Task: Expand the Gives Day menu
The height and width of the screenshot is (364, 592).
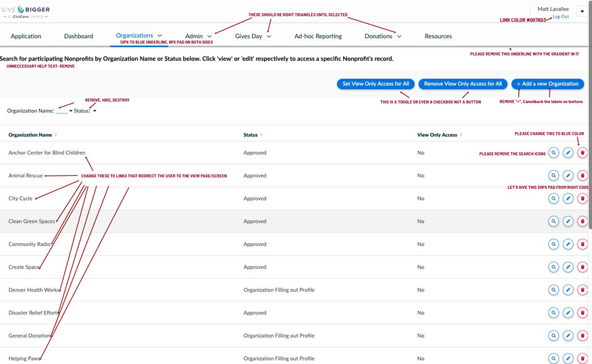Action: (253, 36)
